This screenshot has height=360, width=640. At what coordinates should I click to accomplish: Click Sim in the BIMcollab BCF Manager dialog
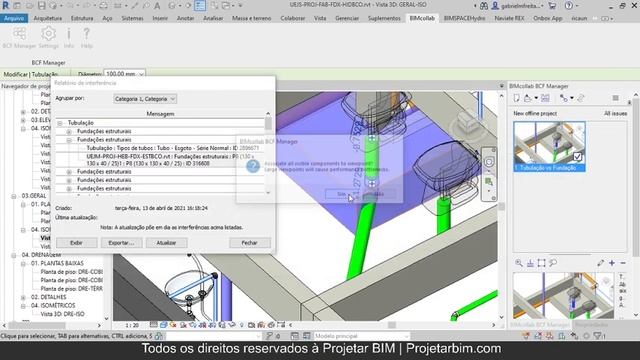click(x=342, y=194)
